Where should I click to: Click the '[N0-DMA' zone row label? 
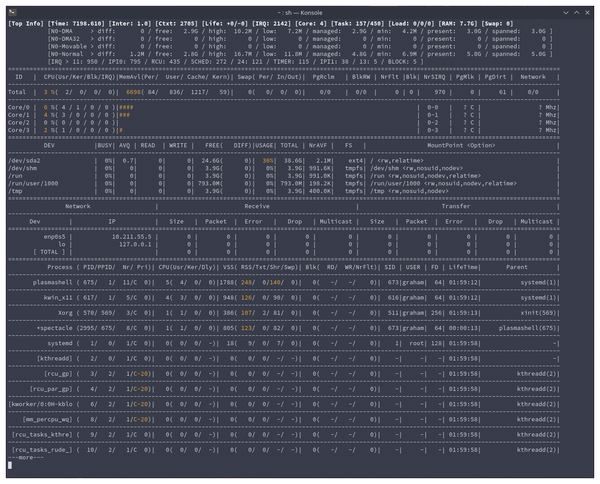point(60,31)
